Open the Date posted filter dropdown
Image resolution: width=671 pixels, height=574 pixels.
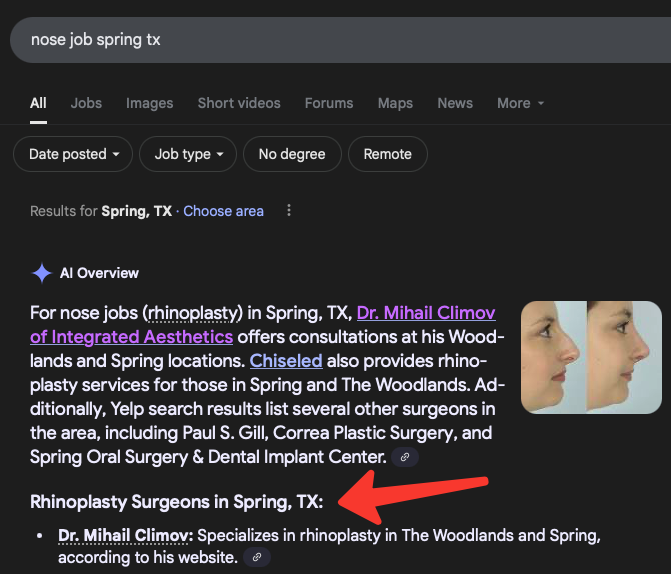[x=73, y=154]
